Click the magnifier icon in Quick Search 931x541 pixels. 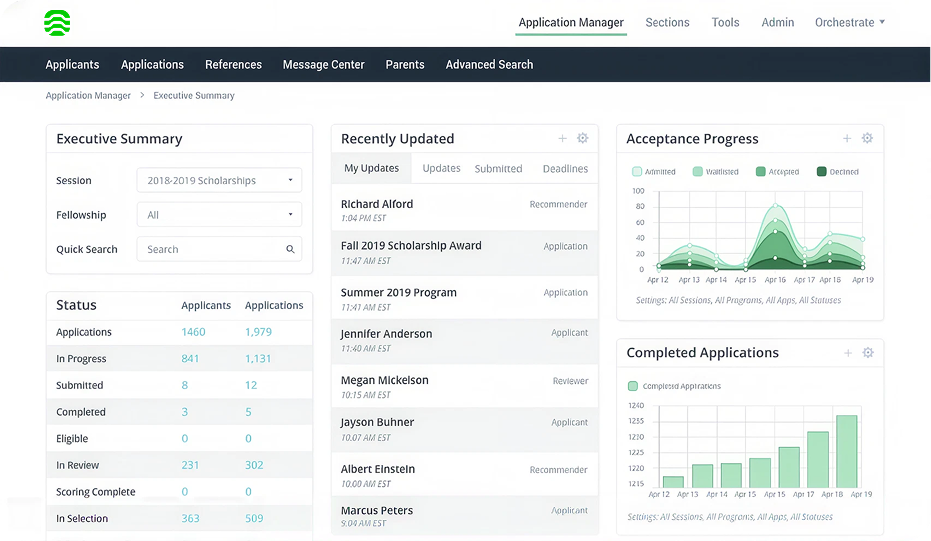click(x=290, y=249)
